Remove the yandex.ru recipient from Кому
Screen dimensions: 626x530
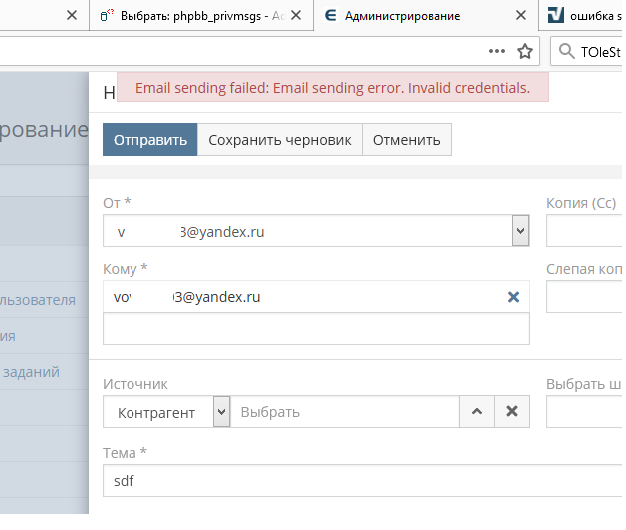pos(513,297)
